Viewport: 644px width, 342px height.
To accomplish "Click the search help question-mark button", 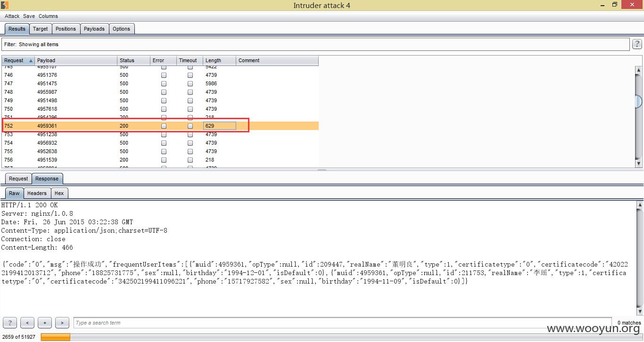I will pyautogui.click(x=9, y=323).
